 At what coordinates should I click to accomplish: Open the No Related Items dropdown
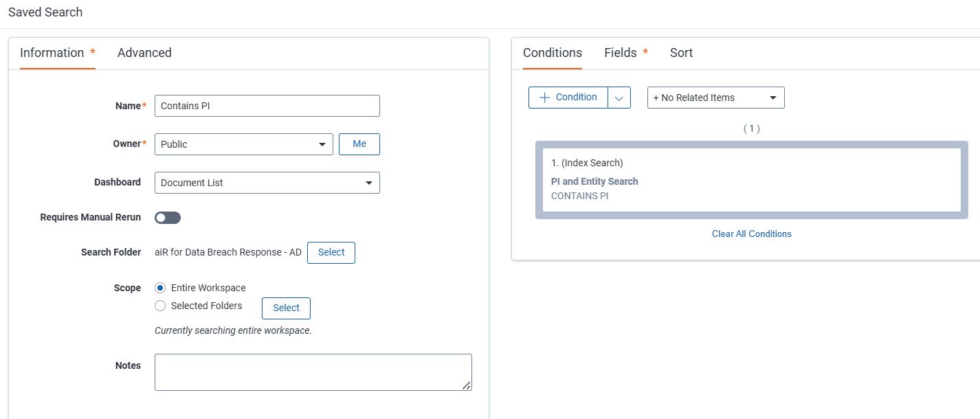coord(715,97)
